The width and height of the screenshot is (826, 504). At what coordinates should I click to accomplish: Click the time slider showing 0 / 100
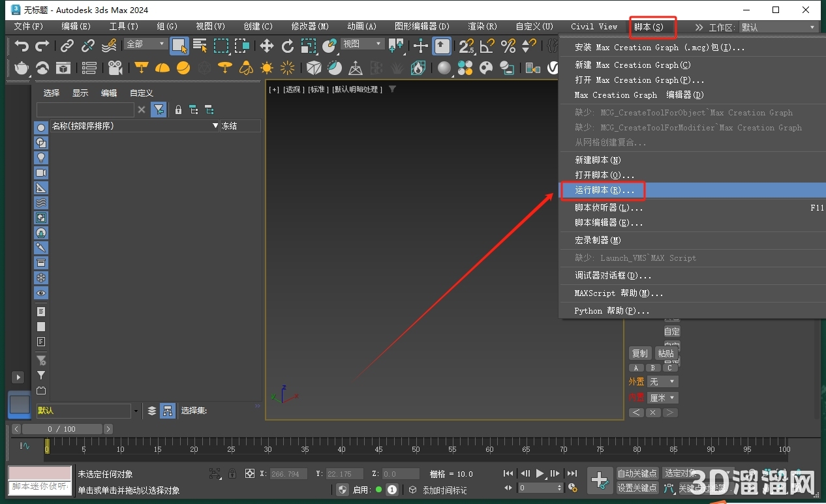[x=62, y=429]
